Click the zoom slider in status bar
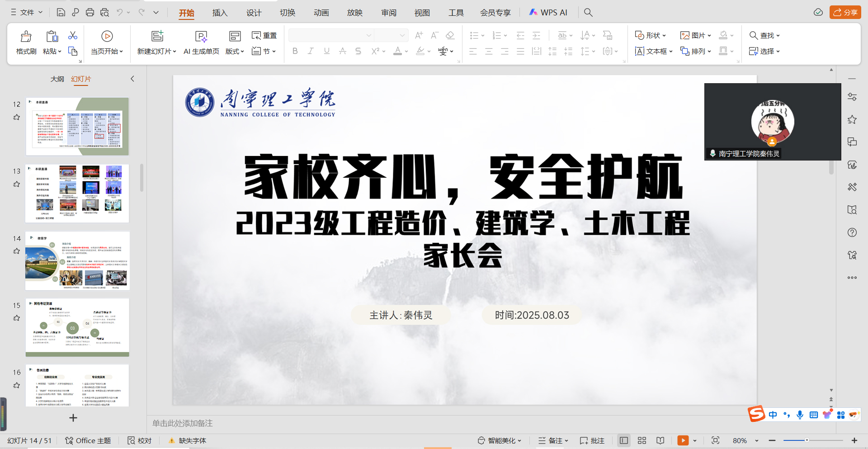The width and height of the screenshot is (868, 449). [x=807, y=440]
